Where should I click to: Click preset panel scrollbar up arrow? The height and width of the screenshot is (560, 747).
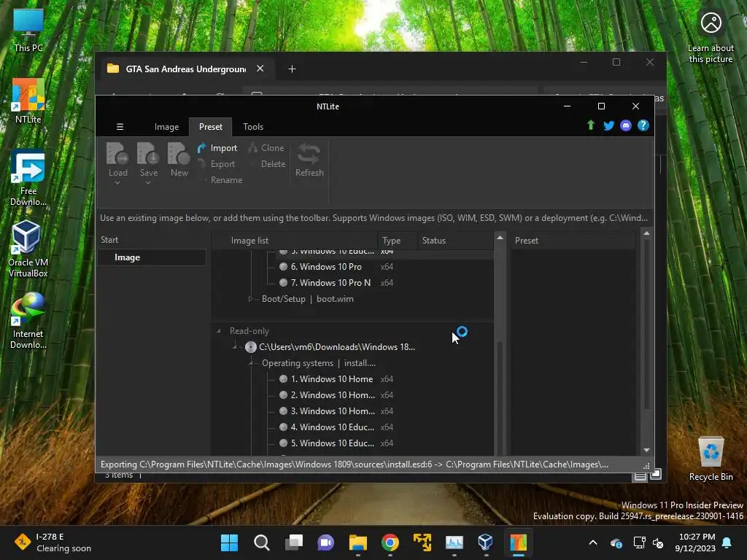(646, 233)
